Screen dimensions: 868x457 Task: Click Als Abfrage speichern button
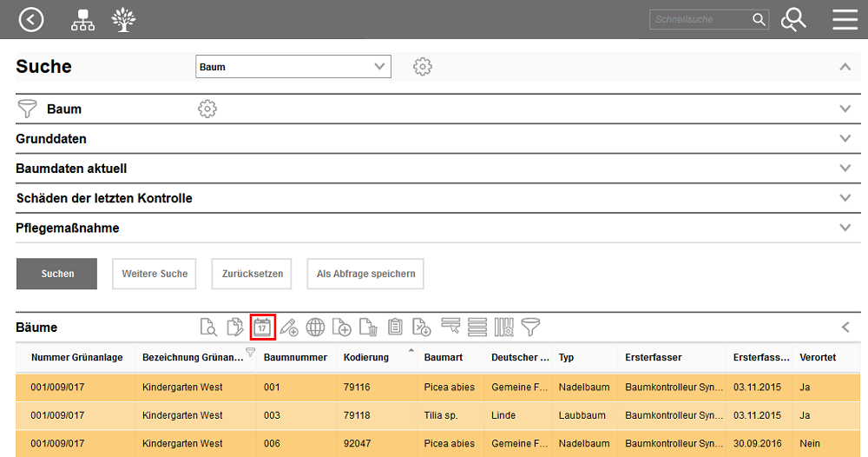pyautogui.click(x=365, y=274)
